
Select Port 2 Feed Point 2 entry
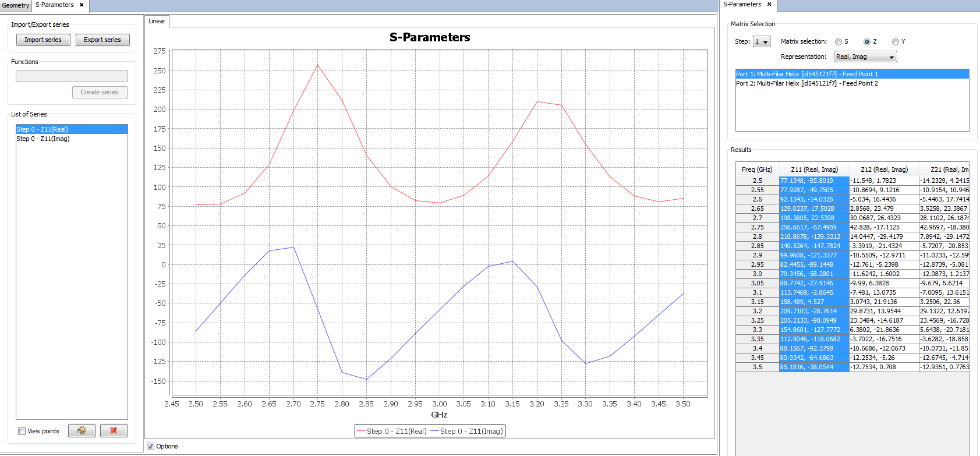806,83
